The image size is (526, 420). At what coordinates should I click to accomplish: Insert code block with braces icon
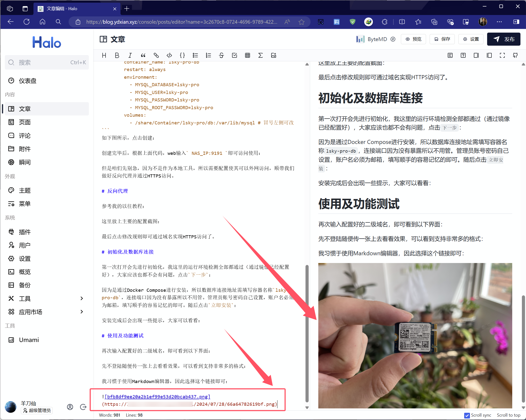click(182, 55)
